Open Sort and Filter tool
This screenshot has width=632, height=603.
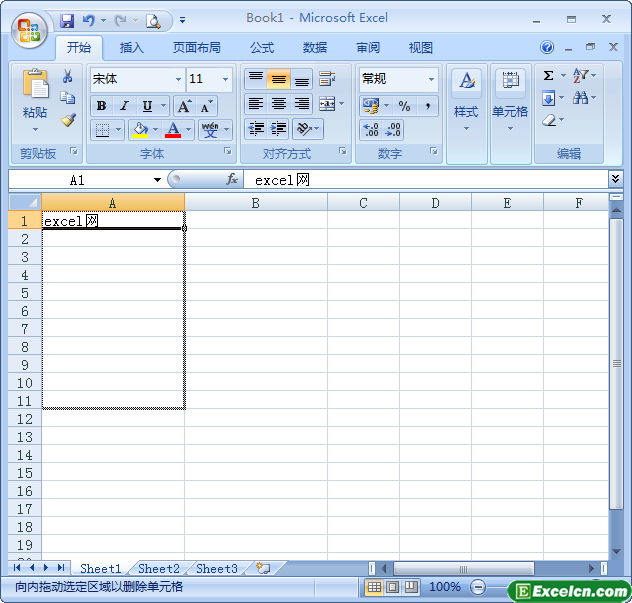(x=580, y=76)
